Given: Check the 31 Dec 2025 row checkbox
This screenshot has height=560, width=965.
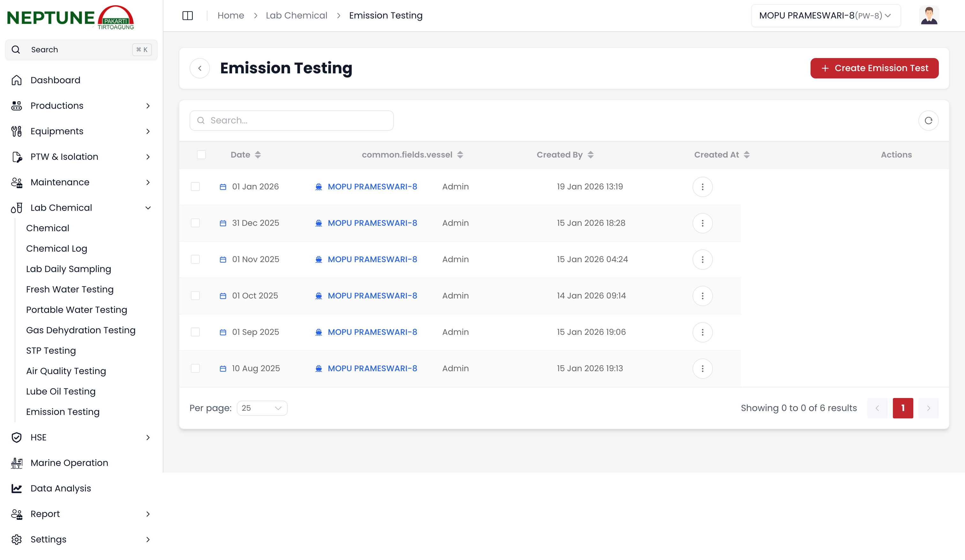Looking at the screenshot, I should coord(195,223).
